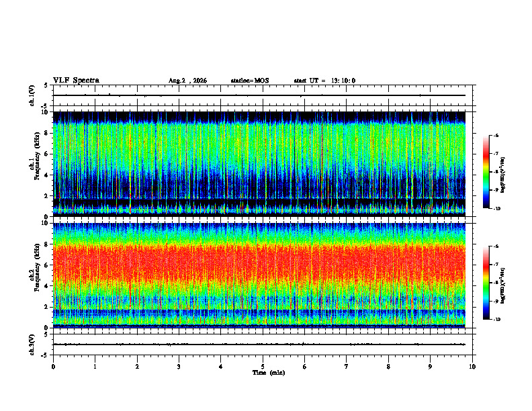Click the 10 tick at time axis end

(472, 367)
